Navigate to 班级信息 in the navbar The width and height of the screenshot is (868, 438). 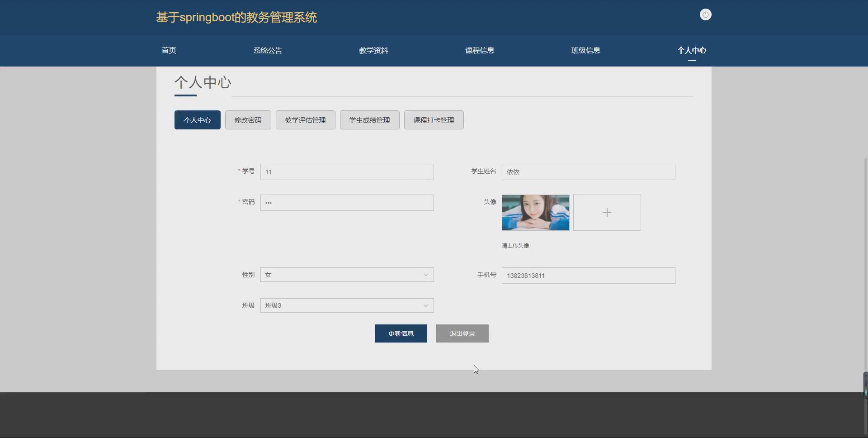click(585, 50)
